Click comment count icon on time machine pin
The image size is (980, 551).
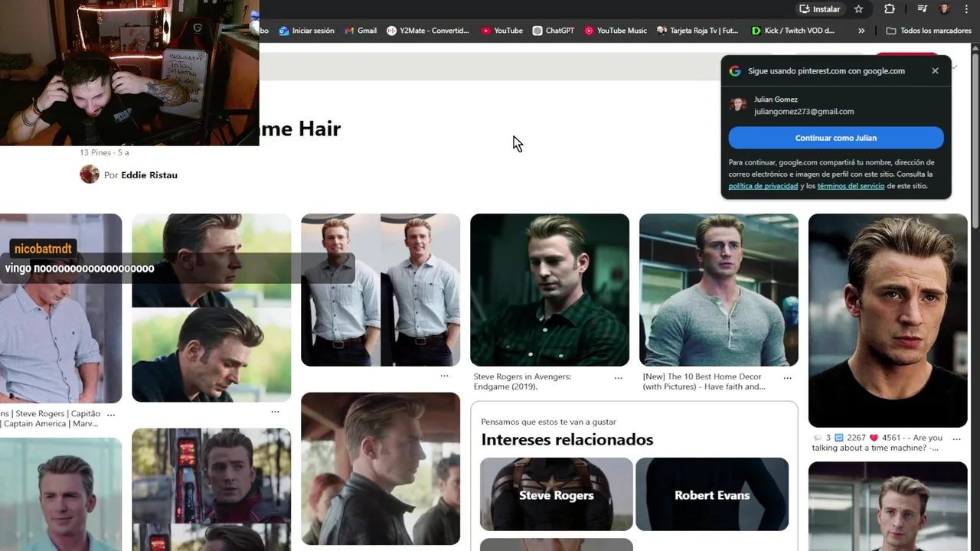coord(818,438)
